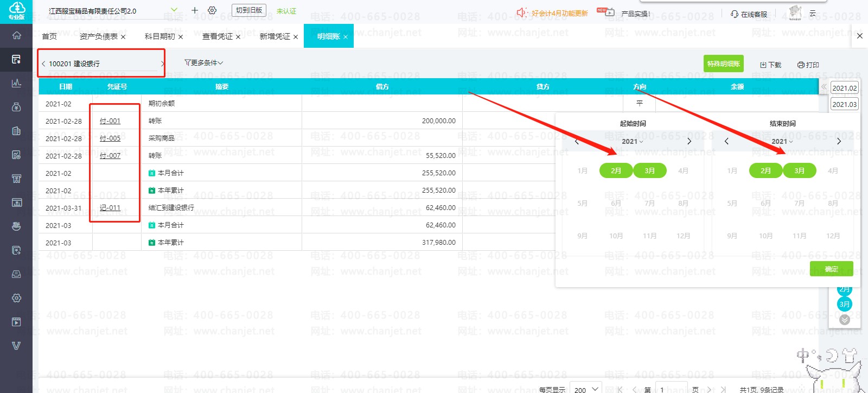Open the gear settings icon in header
This screenshot has width=868, height=393.
click(212, 10)
